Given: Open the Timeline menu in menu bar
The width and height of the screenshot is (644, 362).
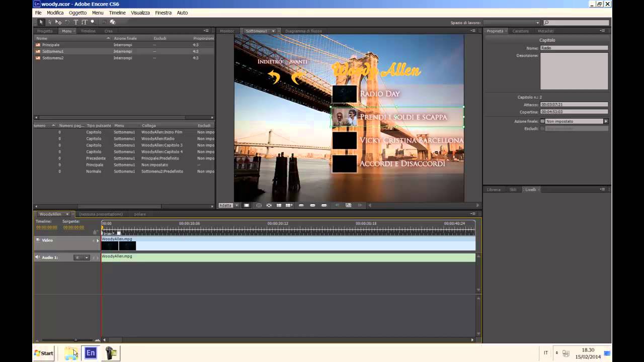Looking at the screenshot, I should pyautogui.click(x=117, y=13).
